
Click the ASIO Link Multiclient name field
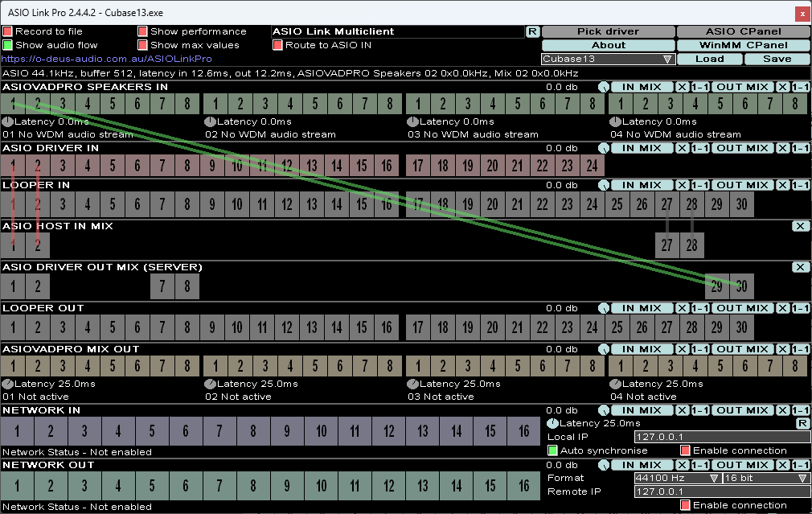point(397,31)
